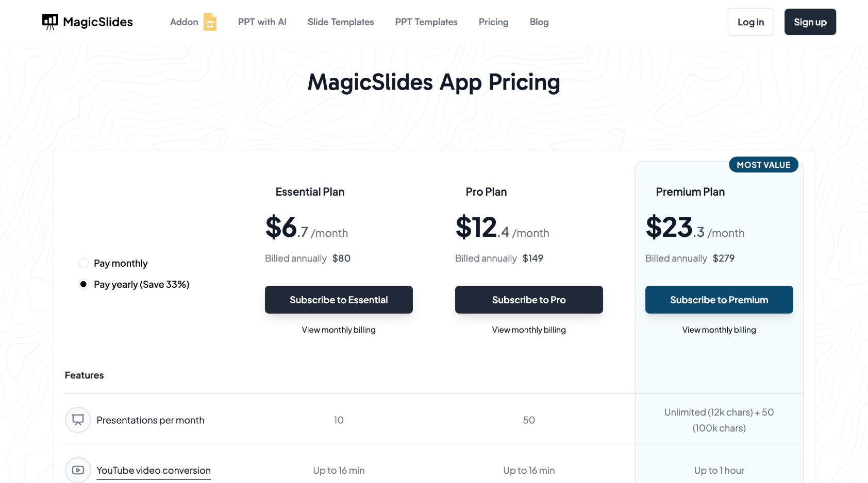Click the presentations per month icon
The image size is (868, 483).
click(x=78, y=420)
